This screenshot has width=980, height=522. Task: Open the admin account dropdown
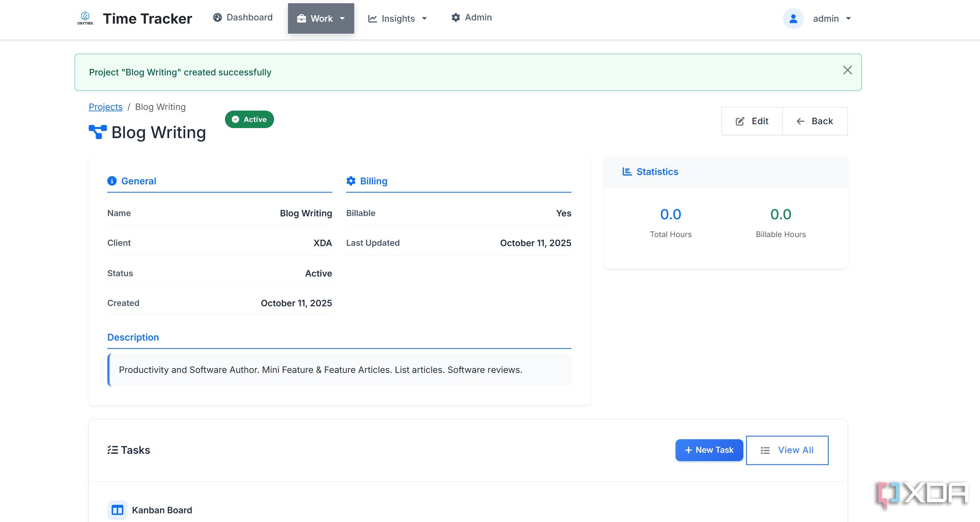tap(832, 18)
